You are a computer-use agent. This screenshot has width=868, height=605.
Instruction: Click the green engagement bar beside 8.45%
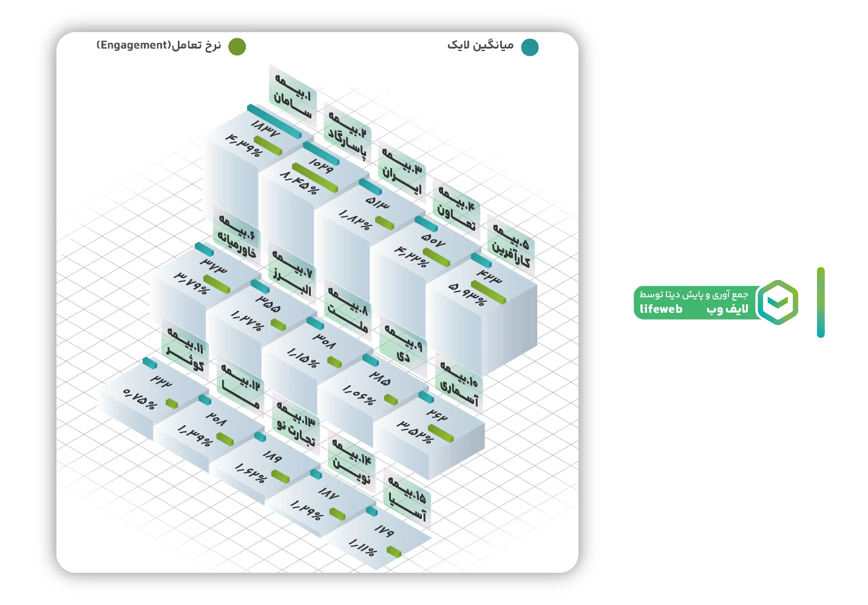(x=314, y=177)
